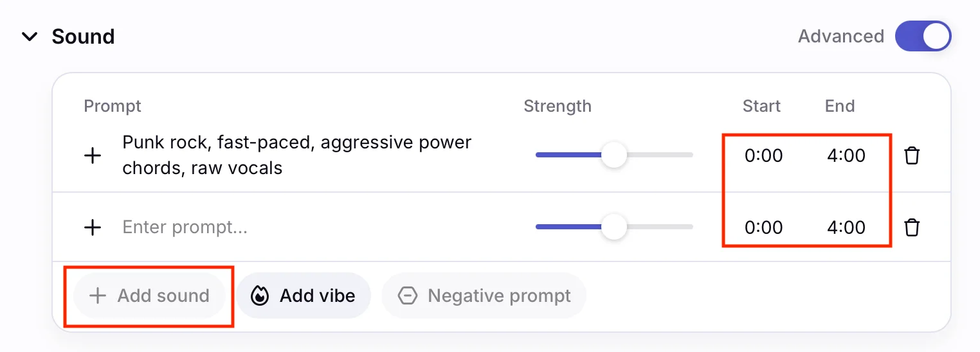Collapse the Sound section chevron

click(30, 37)
